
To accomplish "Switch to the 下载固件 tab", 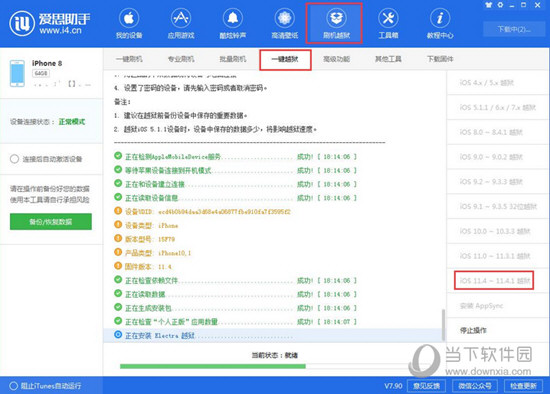I will coord(440,59).
